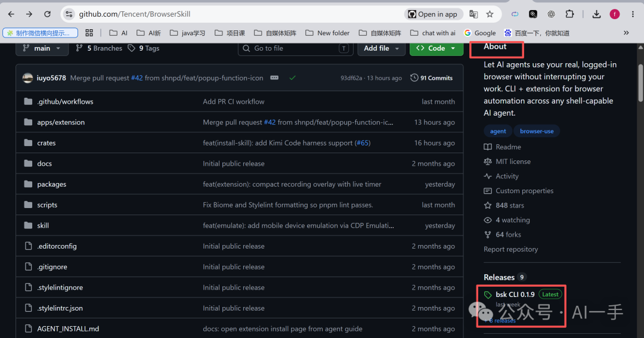Open the skill folder
Image resolution: width=644 pixels, height=338 pixels.
click(x=43, y=225)
